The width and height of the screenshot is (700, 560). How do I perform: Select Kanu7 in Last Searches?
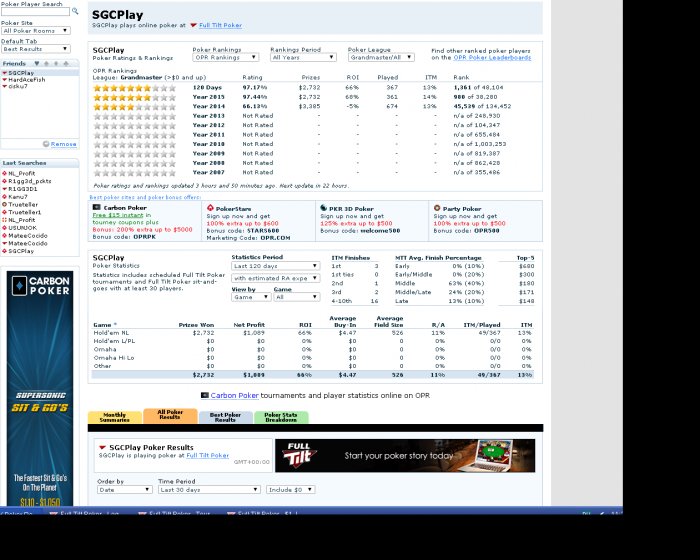click(18, 196)
